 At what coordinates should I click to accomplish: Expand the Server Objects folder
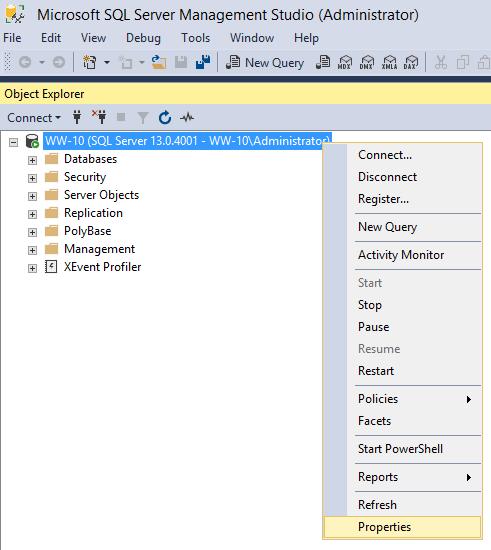pos(32,196)
